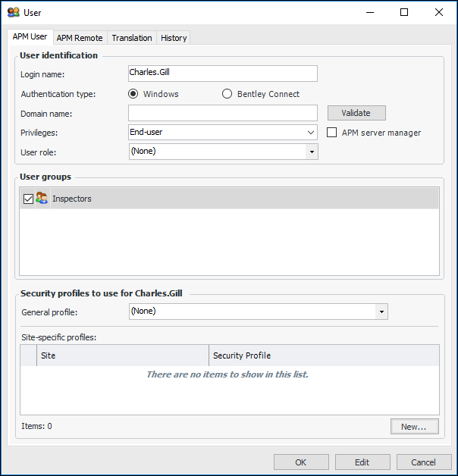Cancel the User dialog
The height and width of the screenshot is (476, 458).
click(423, 462)
